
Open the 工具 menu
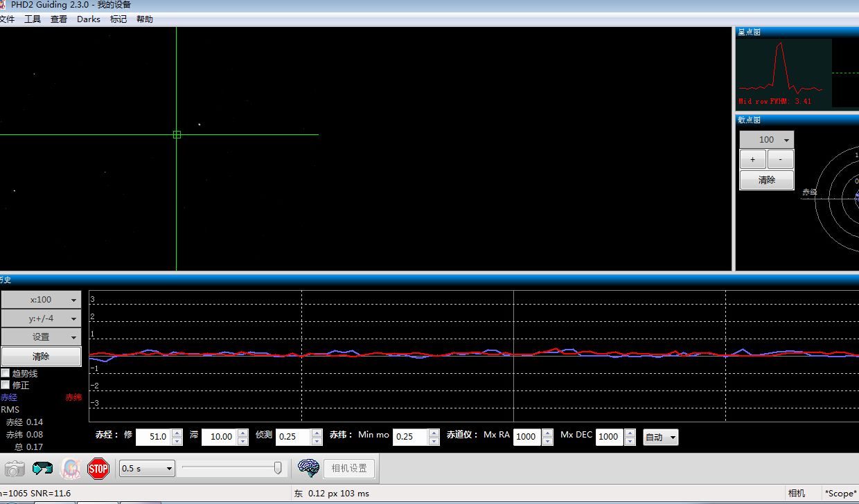33,19
